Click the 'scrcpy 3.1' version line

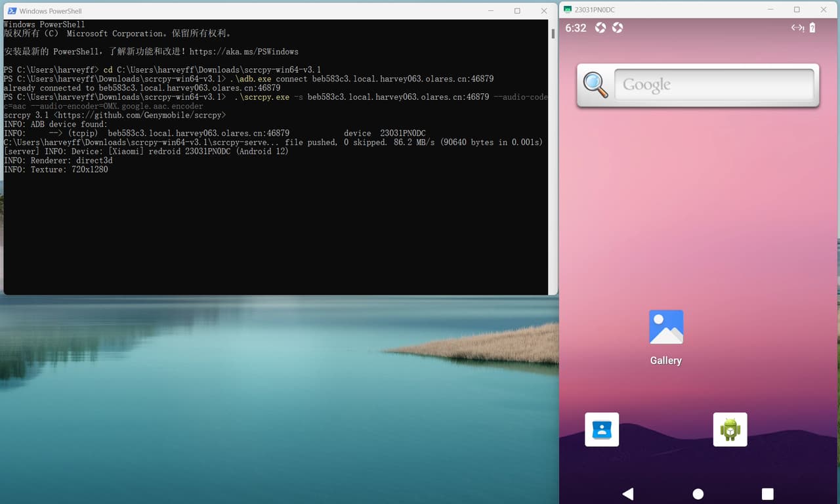[115, 115]
